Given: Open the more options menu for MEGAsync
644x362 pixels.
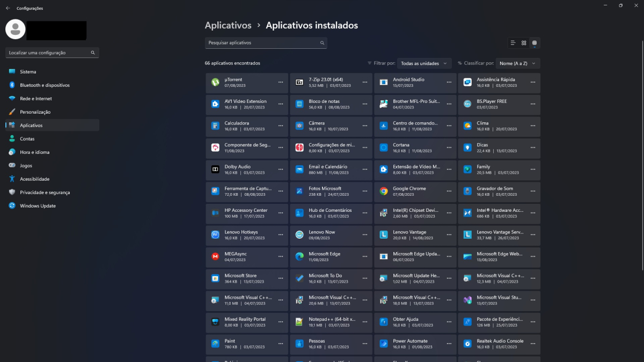Looking at the screenshot, I should click(281, 256).
